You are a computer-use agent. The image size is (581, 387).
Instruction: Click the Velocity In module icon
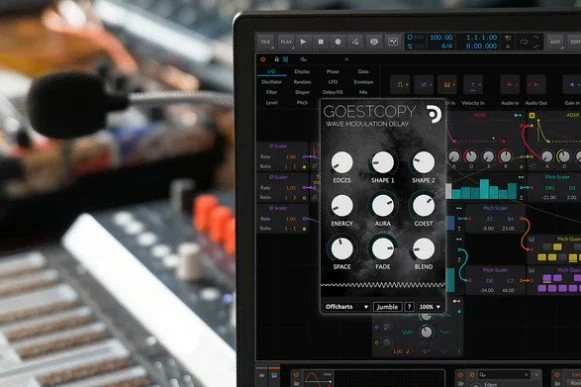[473, 85]
